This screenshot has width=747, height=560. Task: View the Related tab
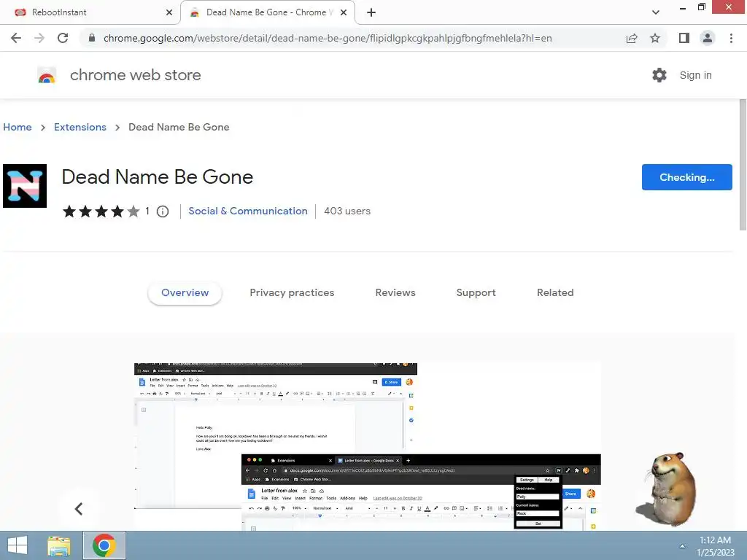[555, 293]
